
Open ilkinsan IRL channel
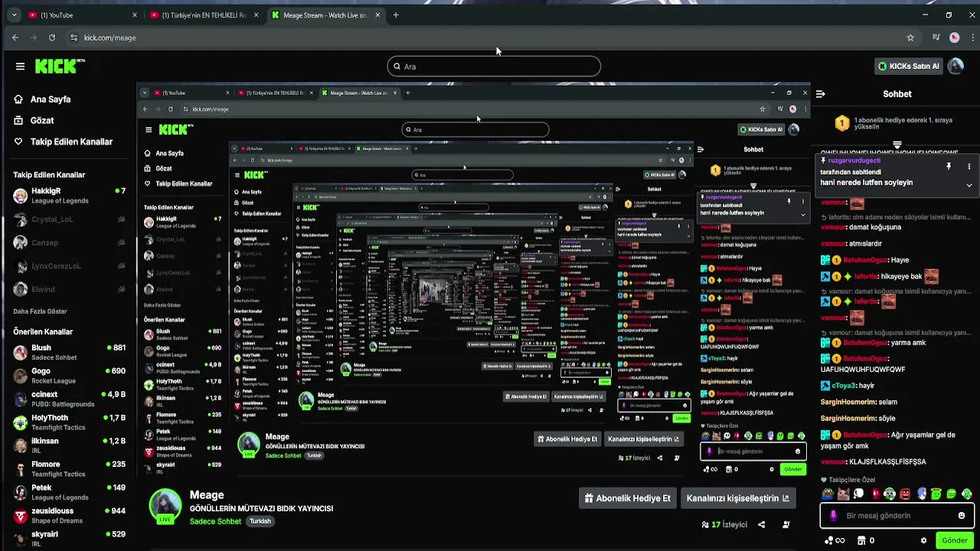(69, 445)
